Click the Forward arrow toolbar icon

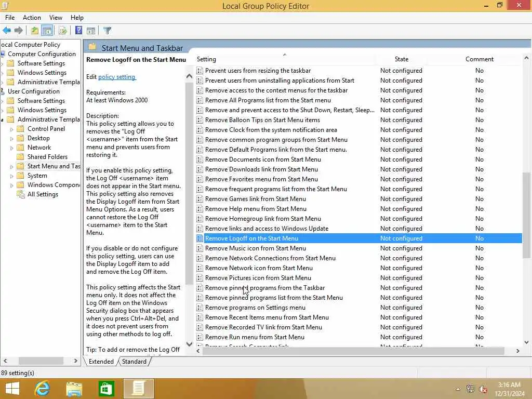pos(19,31)
